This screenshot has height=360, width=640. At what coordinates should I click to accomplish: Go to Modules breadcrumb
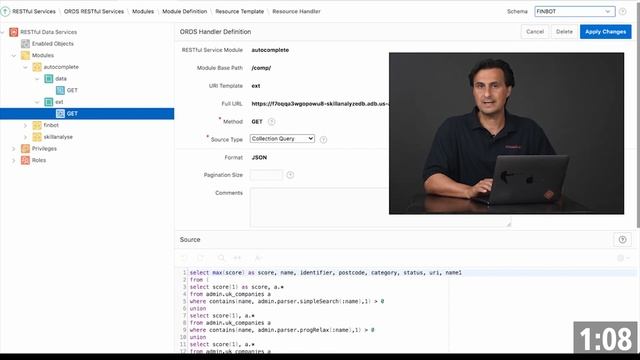pos(143,11)
